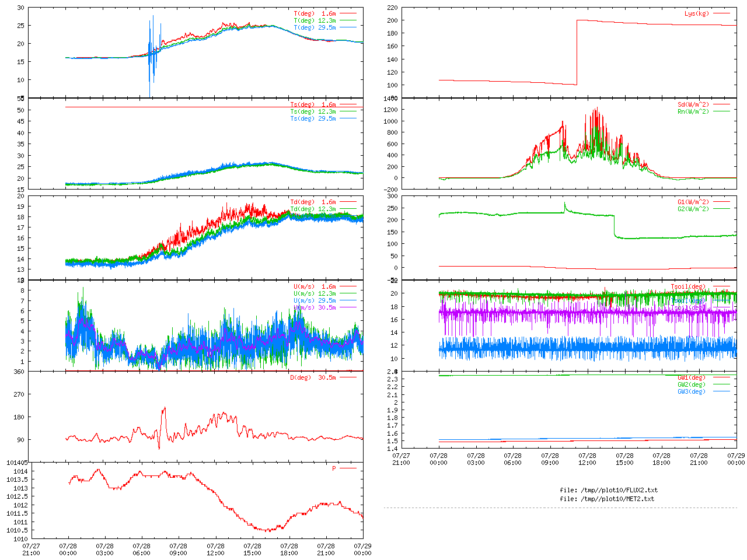Click the Sd(W/m^2) legend label
This screenshot has height=560, width=747.
tap(693, 105)
